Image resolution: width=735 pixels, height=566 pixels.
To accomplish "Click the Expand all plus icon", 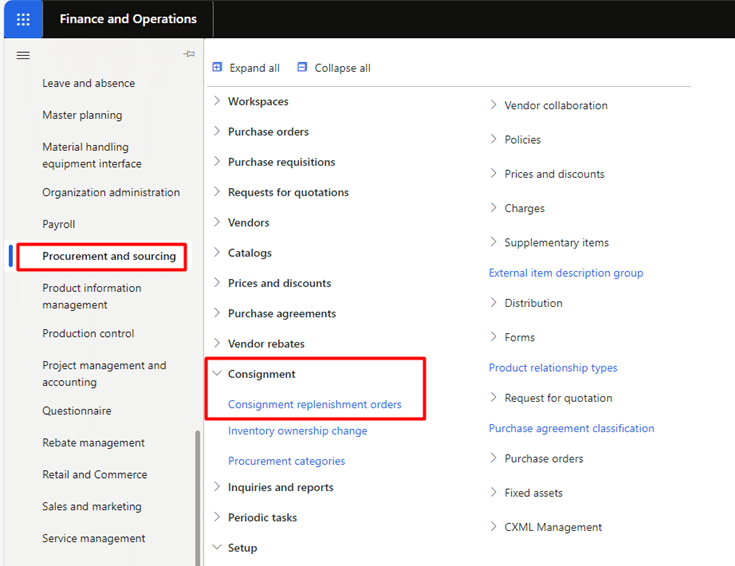I will point(217,67).
